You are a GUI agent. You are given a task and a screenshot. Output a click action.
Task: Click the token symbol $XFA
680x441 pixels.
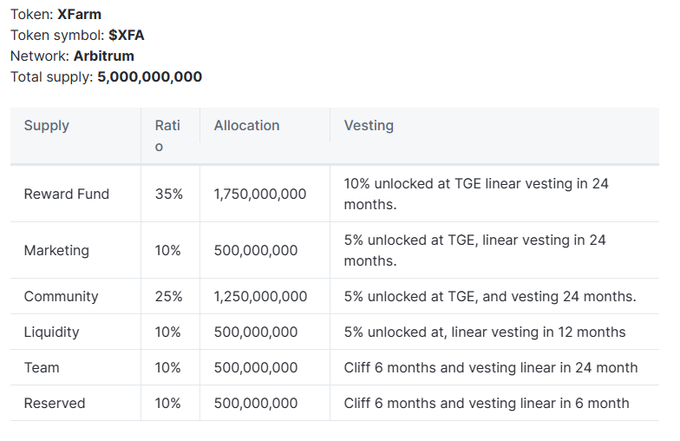pyautogui.click(x=126, y=35)
